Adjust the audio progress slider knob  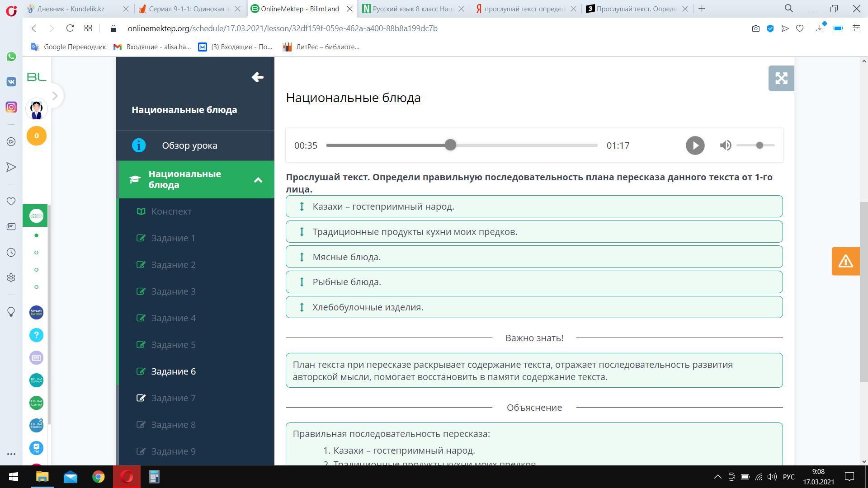coord(450,145)
